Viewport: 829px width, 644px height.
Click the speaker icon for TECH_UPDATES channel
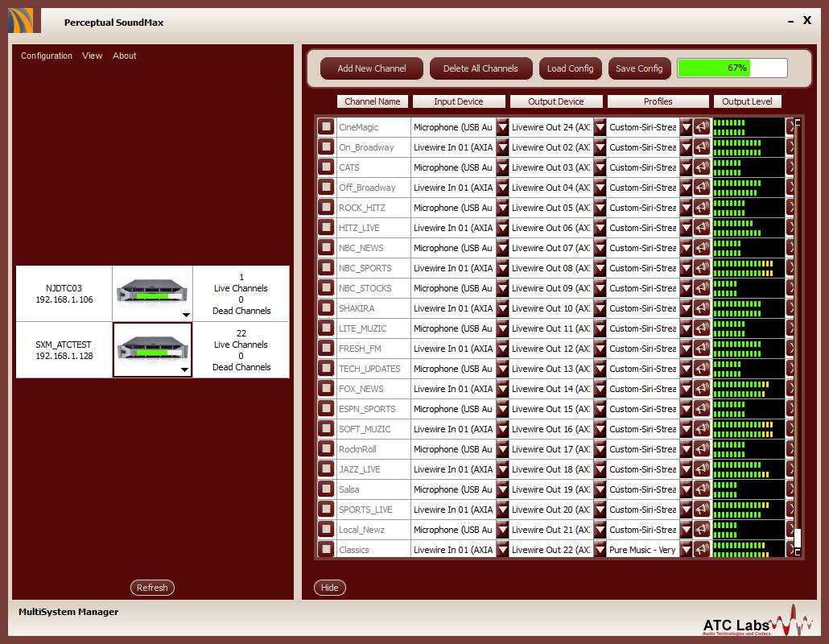(702, 368)
